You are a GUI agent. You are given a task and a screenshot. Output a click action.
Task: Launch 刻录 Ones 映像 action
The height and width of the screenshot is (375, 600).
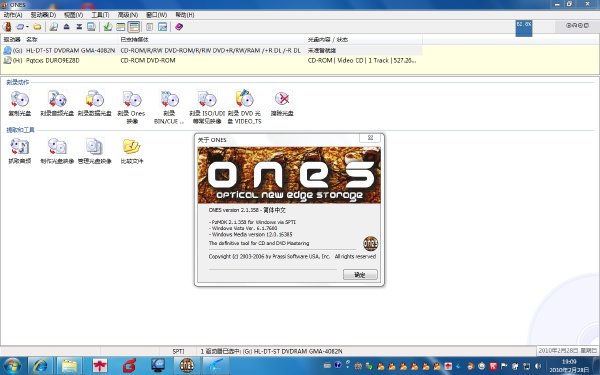pos(132,107)
